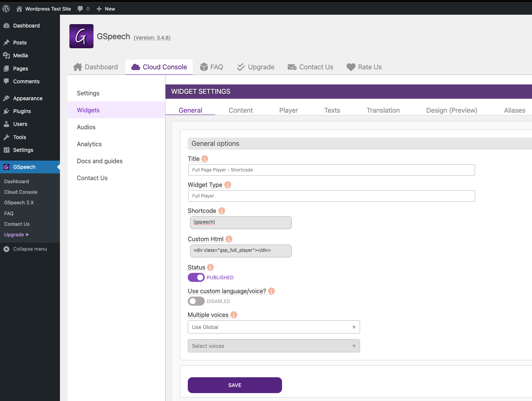Click the Widget Type field

click(331, 196)
